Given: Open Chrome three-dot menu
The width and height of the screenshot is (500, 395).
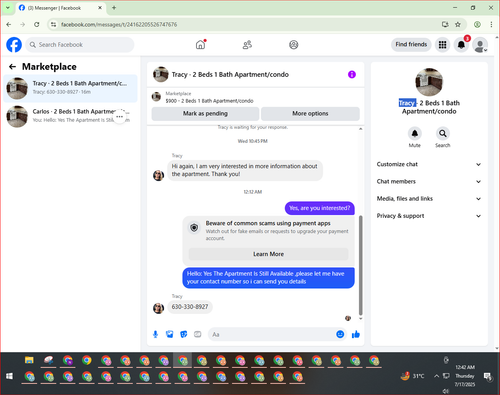Looking at the screenshot, I should [491, 24].
